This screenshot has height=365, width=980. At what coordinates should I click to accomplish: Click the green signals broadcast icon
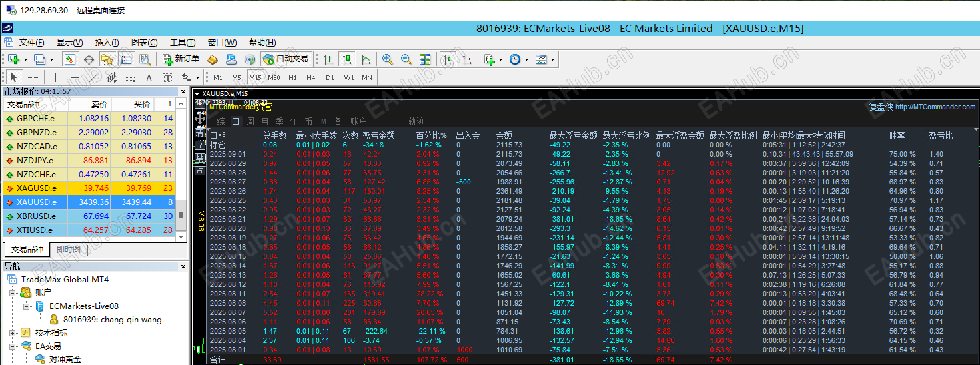click(250, 59)
